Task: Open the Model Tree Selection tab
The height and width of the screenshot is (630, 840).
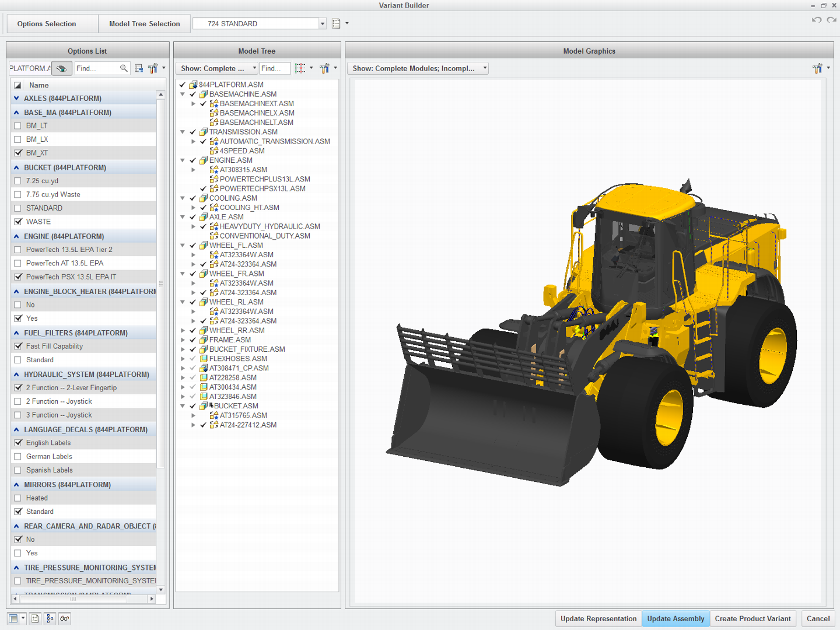Action: pos(144,24)
